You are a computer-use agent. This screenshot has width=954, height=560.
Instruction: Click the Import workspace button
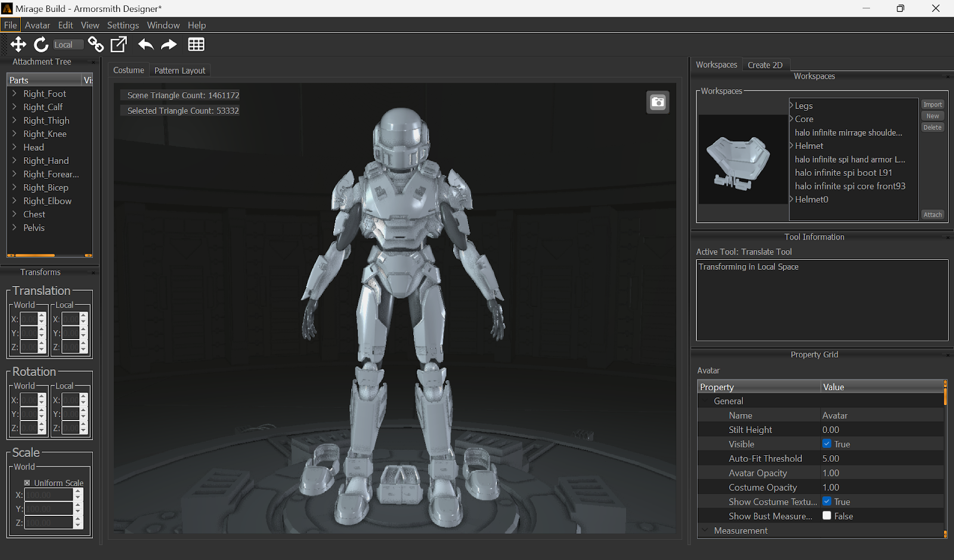coord(933,104)
